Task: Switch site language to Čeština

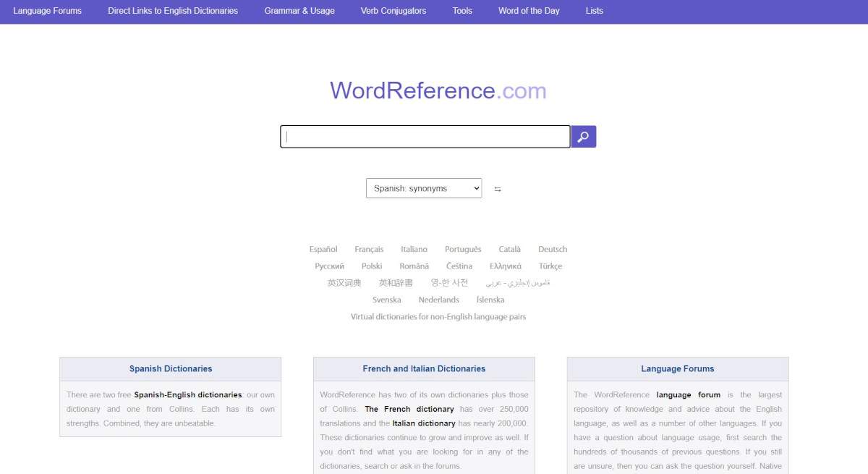Action: [x=459, y=266]
